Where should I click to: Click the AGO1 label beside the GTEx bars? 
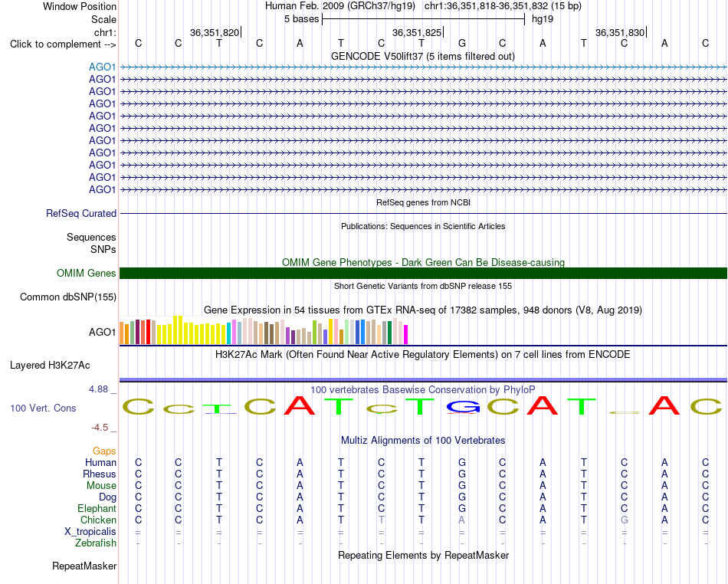[x=102, y=333]
